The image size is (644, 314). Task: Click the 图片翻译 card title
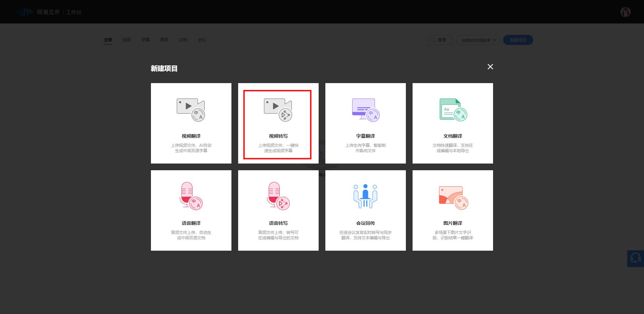(453, 223)
